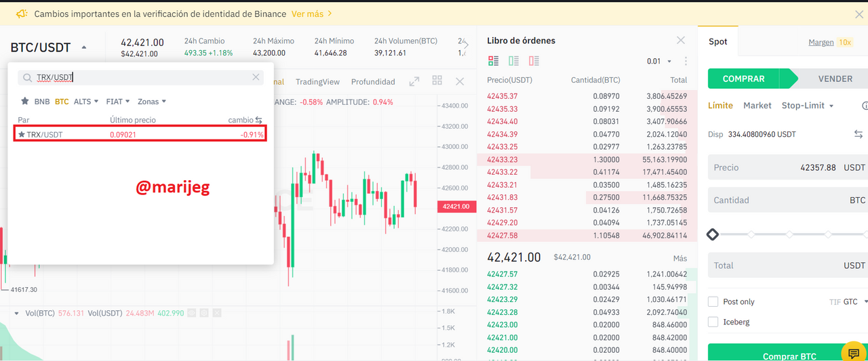
Task: Click the 10x leverage badge
Action: coord(845,42)
